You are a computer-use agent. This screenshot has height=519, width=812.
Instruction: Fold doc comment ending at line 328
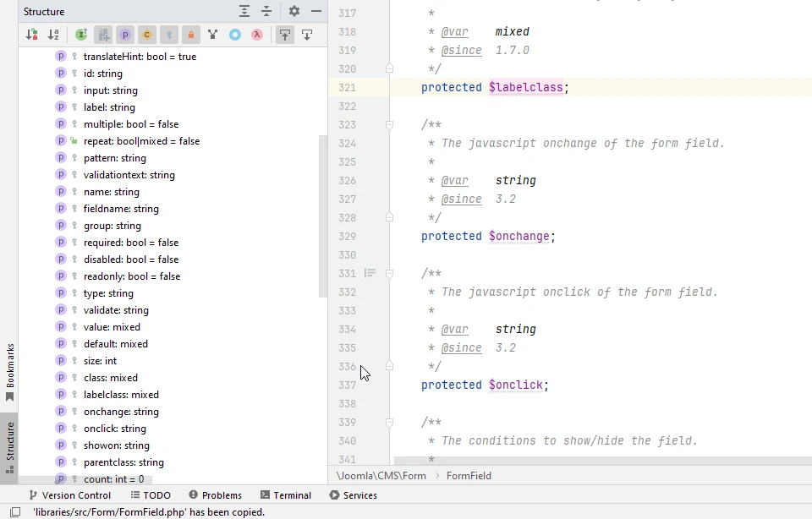tap(389, 217)
